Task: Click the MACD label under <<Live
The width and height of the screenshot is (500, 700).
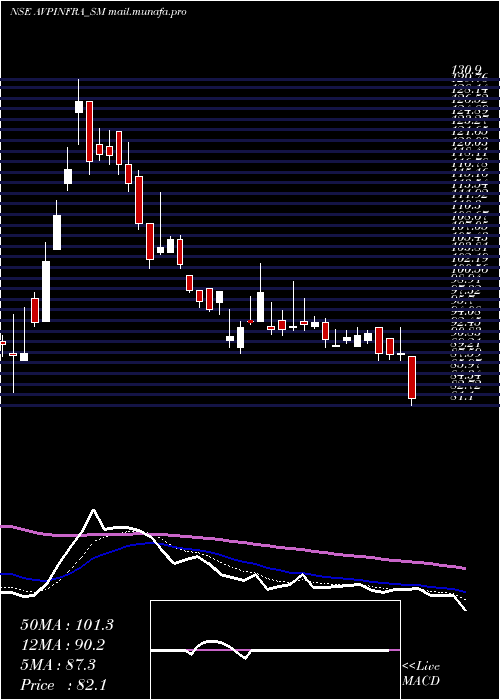Action: click(421, 681)
